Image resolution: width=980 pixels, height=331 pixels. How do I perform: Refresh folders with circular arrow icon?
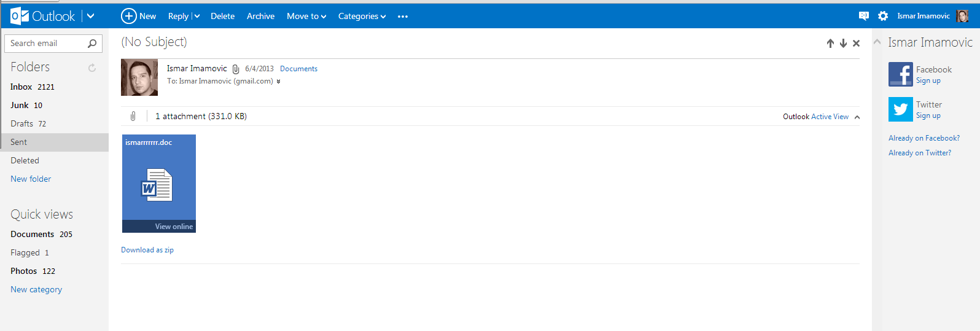tap(92, 68)
